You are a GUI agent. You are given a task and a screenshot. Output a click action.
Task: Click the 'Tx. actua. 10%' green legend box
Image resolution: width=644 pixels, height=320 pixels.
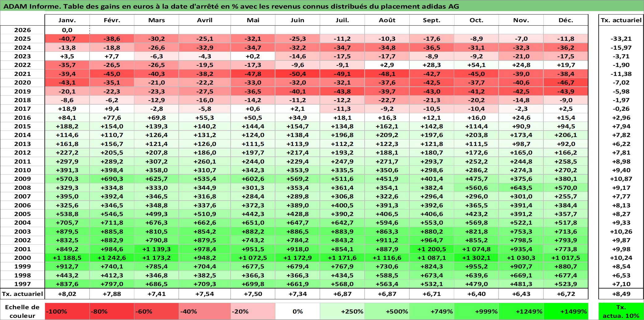pos(621,311)
